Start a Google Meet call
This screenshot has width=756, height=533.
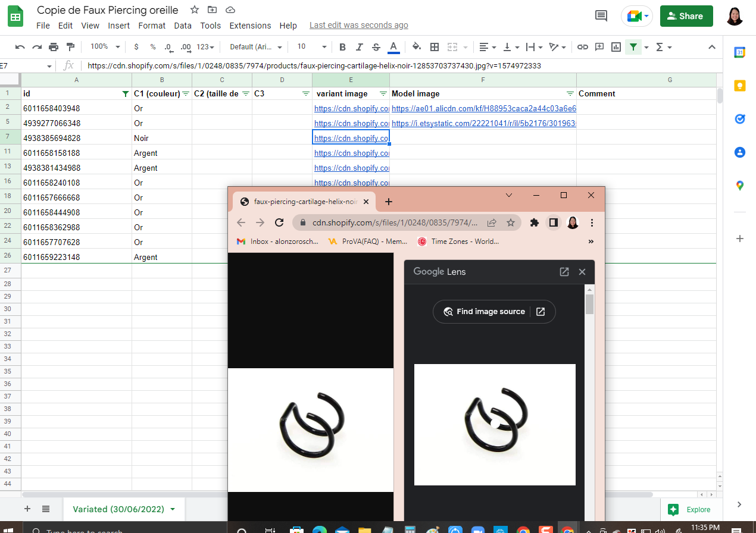pos(637,16)
